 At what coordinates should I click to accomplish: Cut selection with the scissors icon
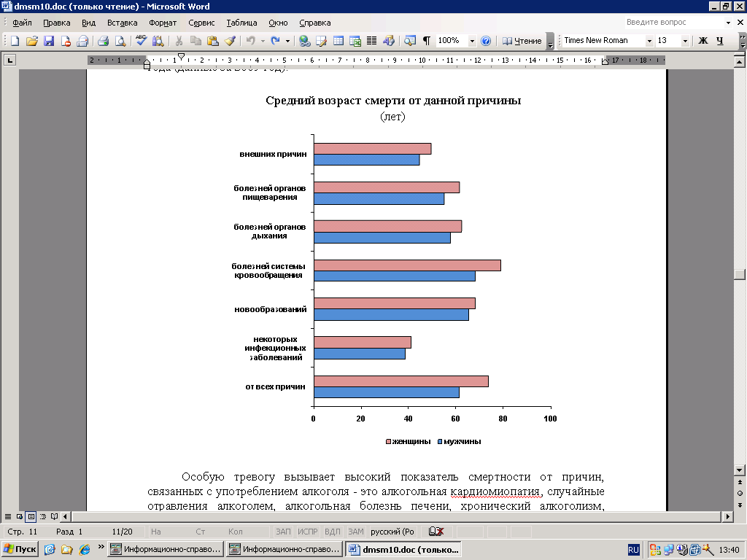coord(179,41)
